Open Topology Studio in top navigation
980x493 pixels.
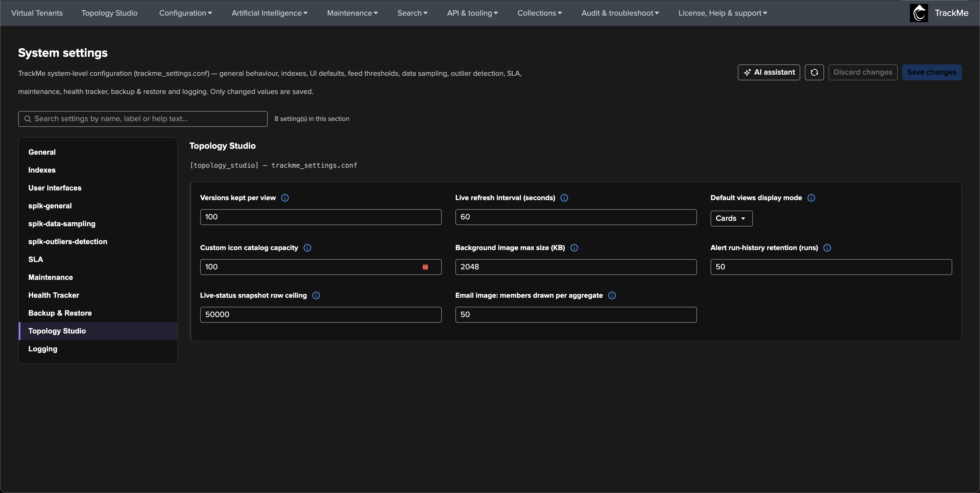[109, 13]
